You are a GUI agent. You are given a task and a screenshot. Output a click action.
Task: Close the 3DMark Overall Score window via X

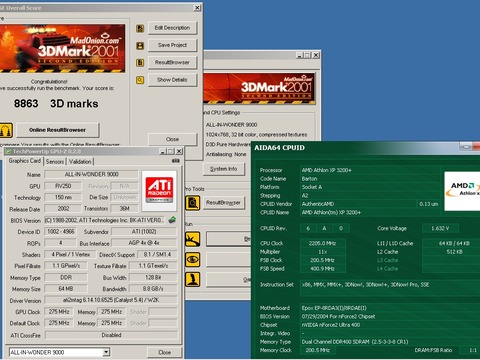click(197, 8)
